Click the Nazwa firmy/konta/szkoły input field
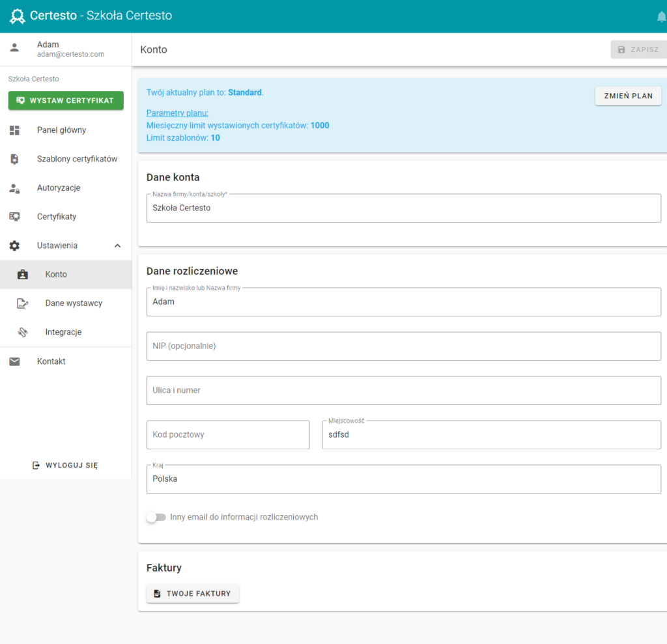This screenshot has height=644, width=667. pos(403,208)
